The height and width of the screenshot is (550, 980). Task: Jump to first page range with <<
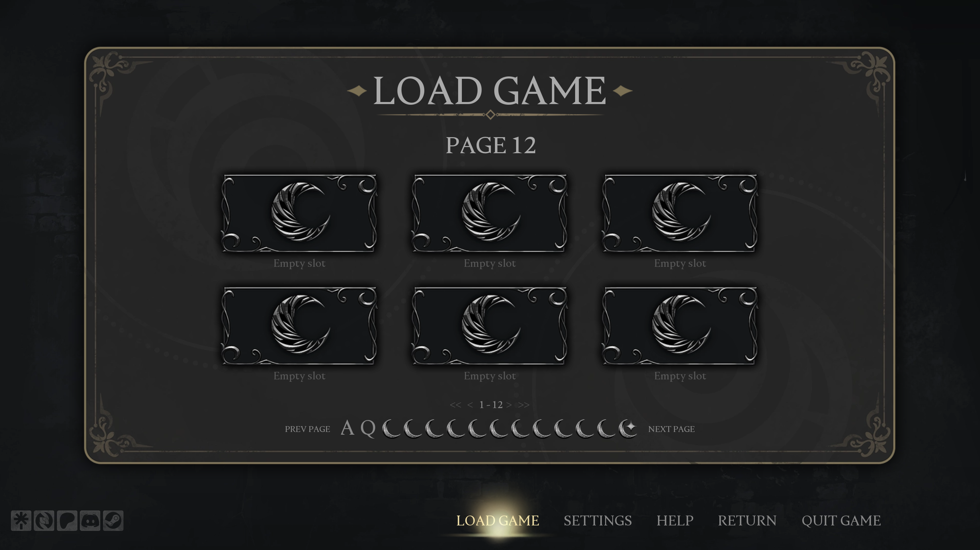click(455, 405)
